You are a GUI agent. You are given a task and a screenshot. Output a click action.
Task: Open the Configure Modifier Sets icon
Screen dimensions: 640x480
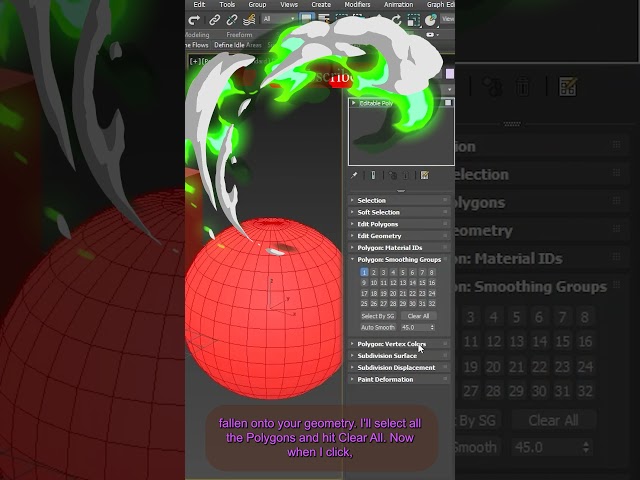(424, 176)
